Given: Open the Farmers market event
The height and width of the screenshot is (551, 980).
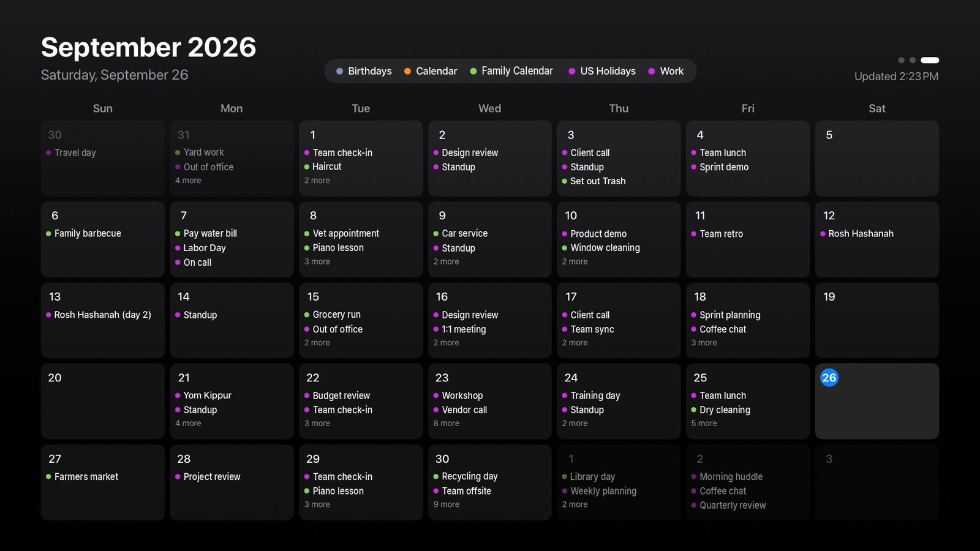Looking at the screenshot, I should (x=82, y=477).
